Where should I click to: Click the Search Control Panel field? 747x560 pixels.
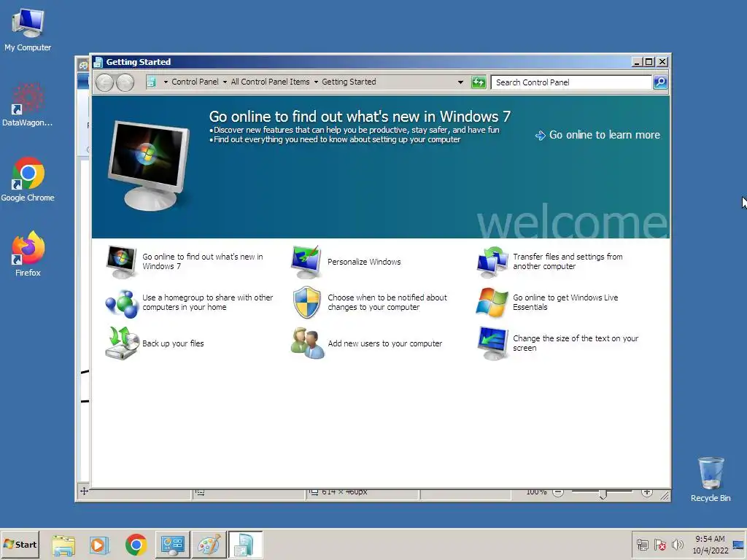pyautogui.click(x=571, y=82)
